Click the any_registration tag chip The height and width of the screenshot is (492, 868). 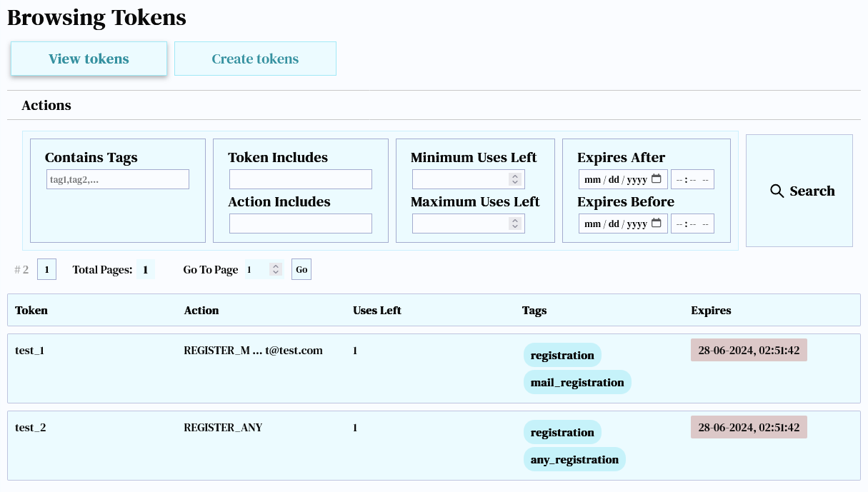574,459
